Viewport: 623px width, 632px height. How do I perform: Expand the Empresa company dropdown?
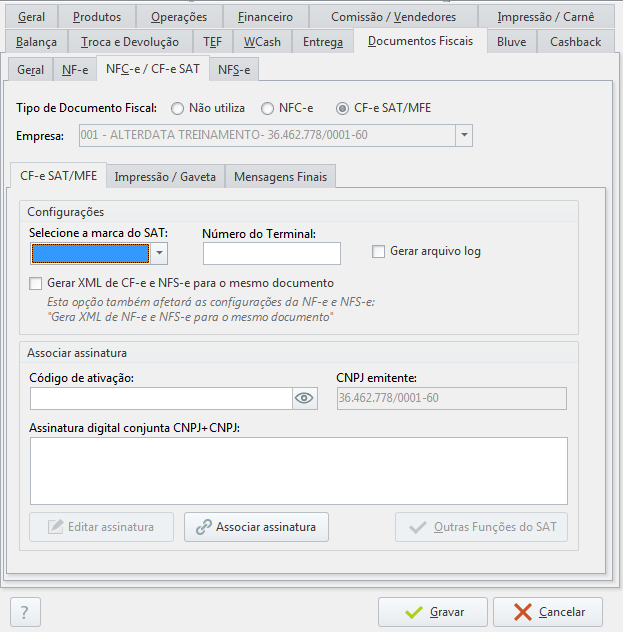(464, 135)
